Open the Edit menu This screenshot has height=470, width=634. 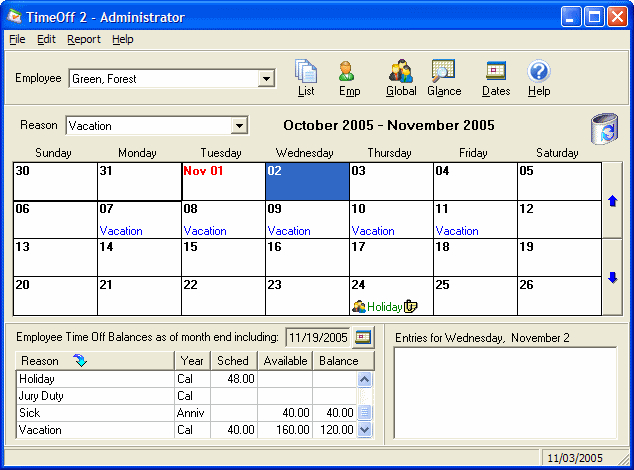click(46, 39)
